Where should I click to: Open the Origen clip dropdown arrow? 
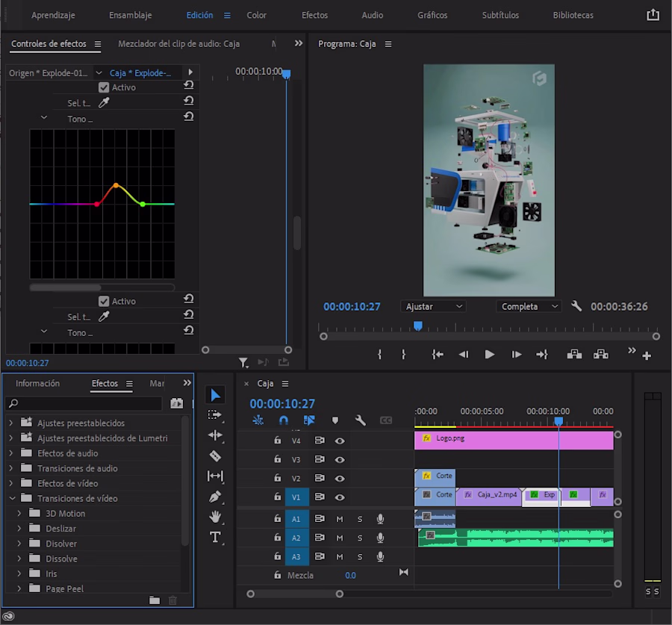tap(99, 73)
